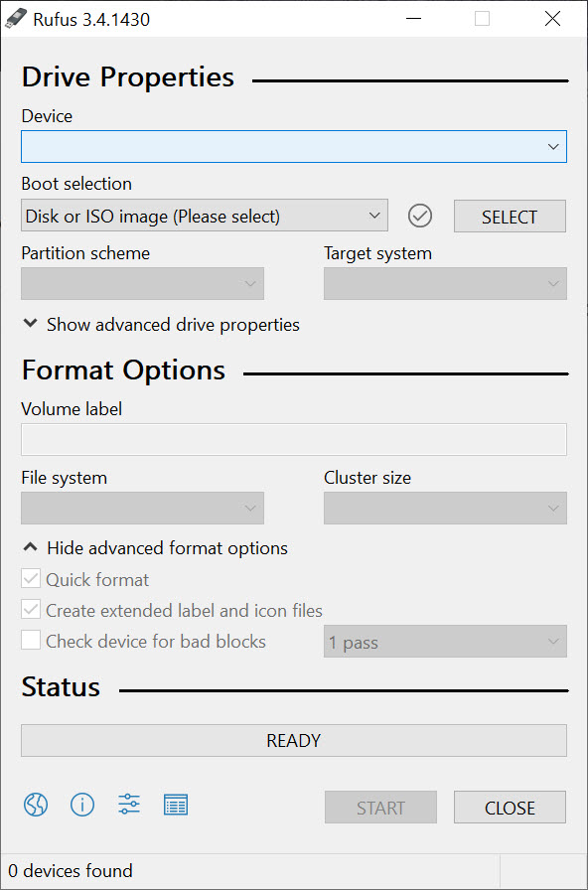The height and width of the screenshot is (890, 588).
Task: Click the checksum checkmark icon
Action: 420,216
